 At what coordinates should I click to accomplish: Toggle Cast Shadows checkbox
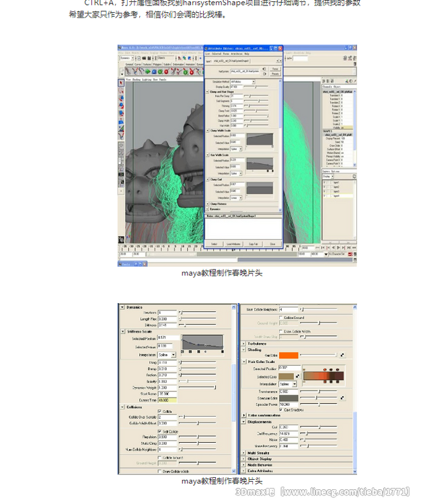pos(280,409)
